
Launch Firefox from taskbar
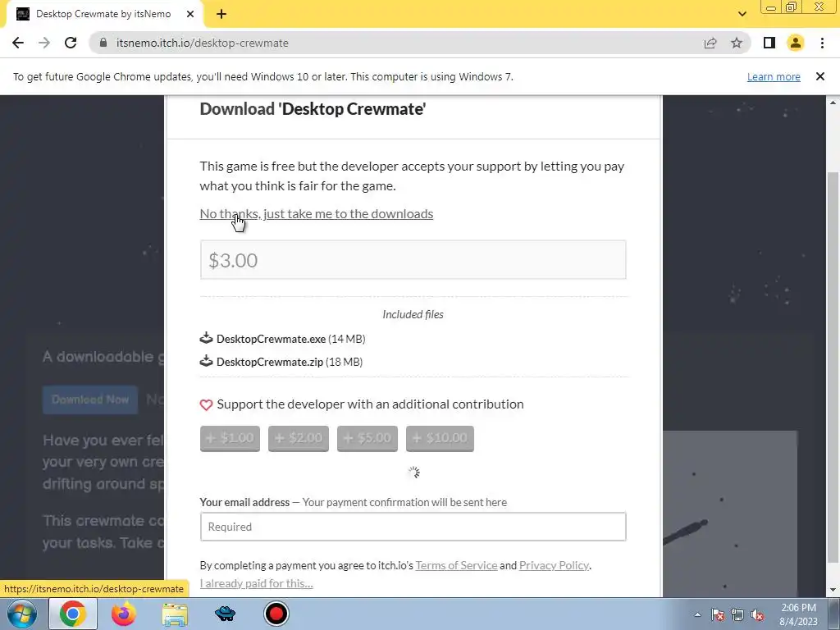click(x=123, y=614)
